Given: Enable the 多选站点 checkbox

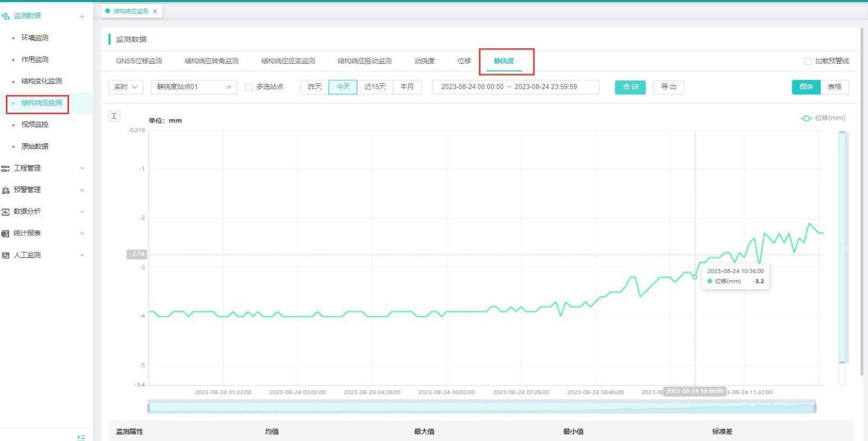Looking at the screenshot, I should click(x=248, y=87).
